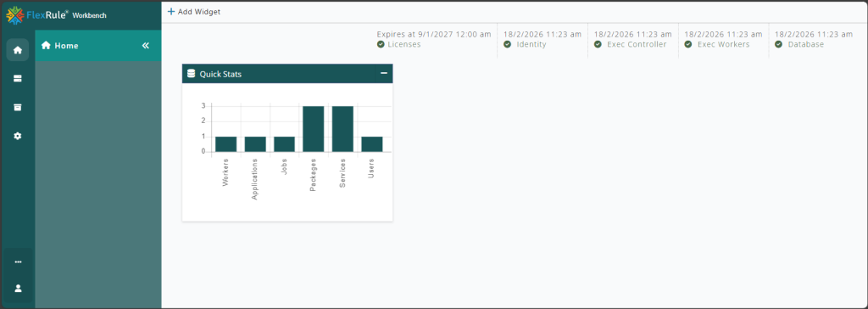Click the Quick Stats database icon
This screenshot has height=309, width=868.
[x=192, y=73]
